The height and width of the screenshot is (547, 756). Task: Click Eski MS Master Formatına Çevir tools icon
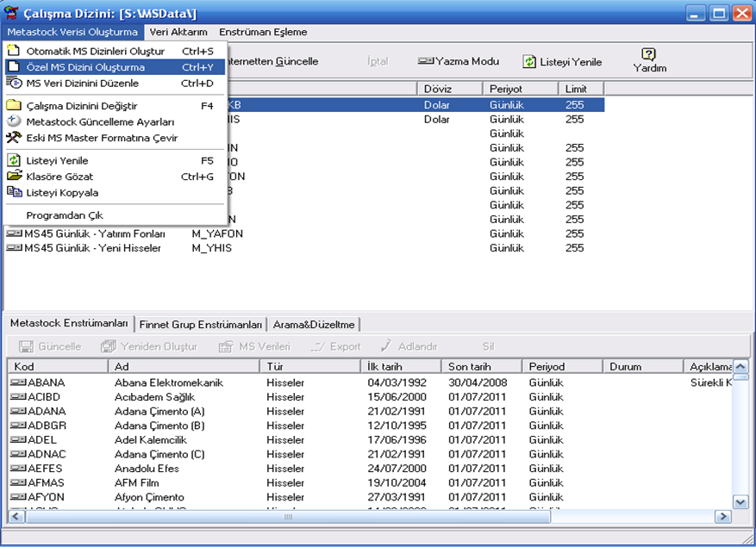[14, 138]
